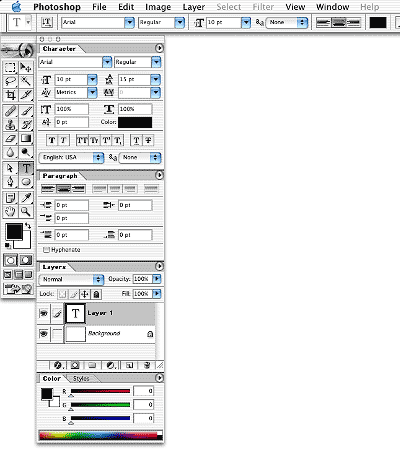Select the Lasso tool

(x=10, y=81)
